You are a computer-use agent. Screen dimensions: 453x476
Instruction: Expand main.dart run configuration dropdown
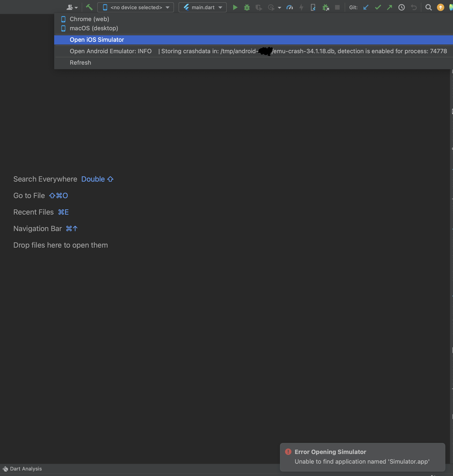pos(202,7)
